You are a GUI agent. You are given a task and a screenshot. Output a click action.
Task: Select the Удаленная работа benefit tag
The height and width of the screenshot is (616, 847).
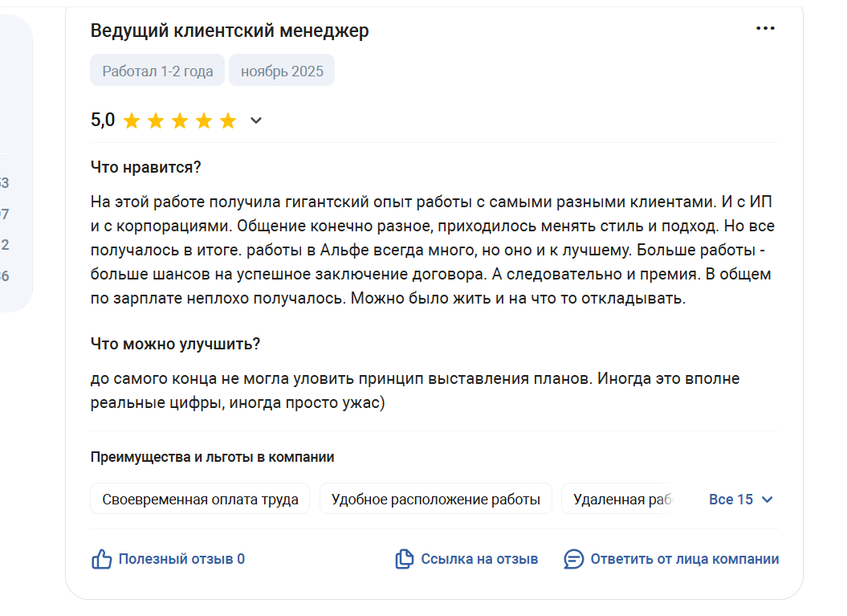(618, 499)
